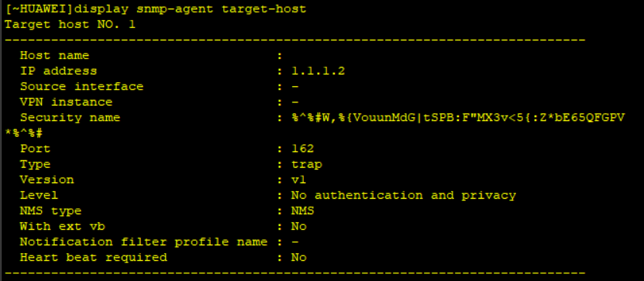
Task: Click the Host name label
Action: [54, 56]
